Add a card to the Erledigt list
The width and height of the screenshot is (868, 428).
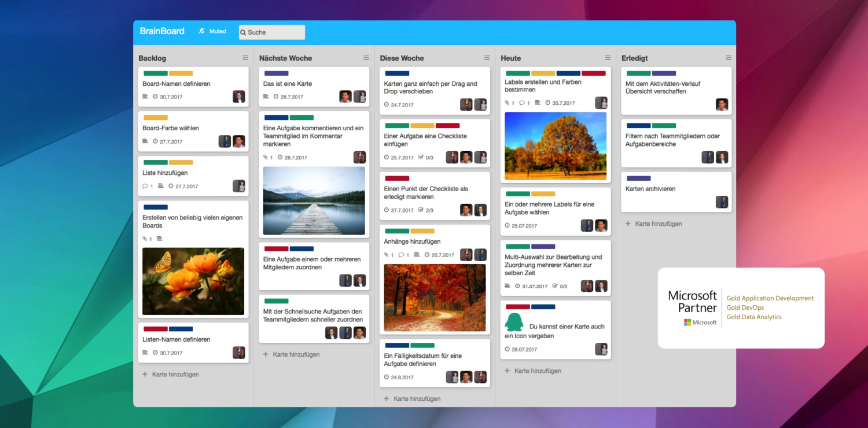coord(654,224)
